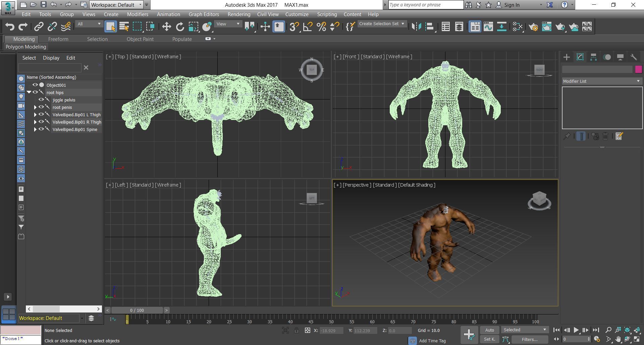Screen dimensions: 644x345
Task: Expand the root penis node
Action: [x=35, y=107]
